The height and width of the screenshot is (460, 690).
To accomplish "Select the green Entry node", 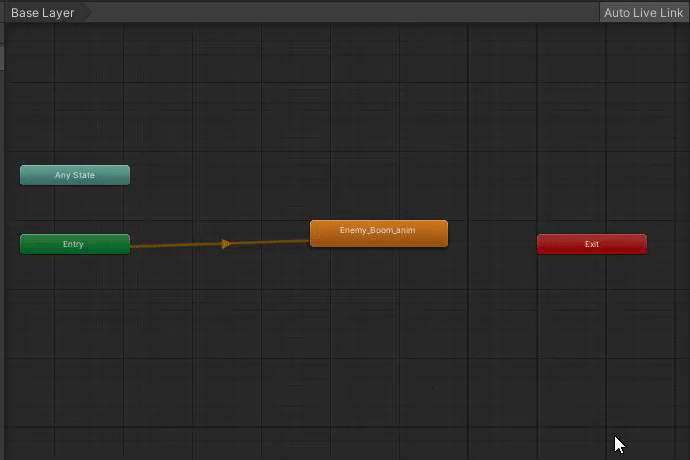I will (75, 244).
